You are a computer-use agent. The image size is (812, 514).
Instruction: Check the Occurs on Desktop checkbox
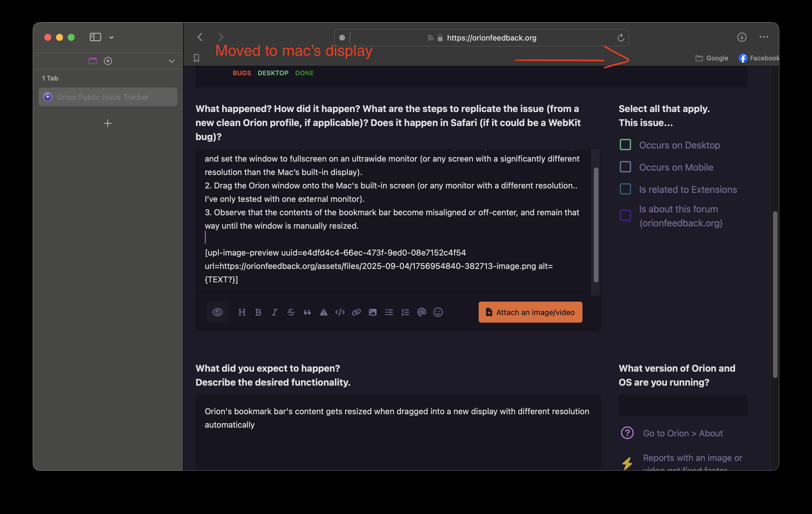pyautogui.click(x=625, y=145)
